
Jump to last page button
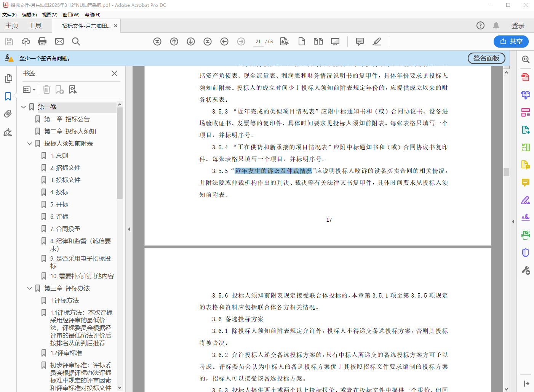208,42
